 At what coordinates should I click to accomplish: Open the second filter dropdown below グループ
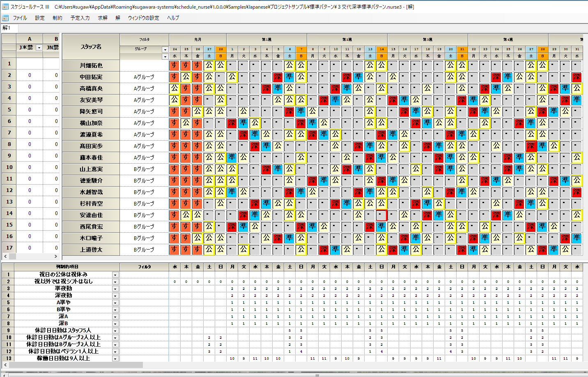(165, 56)
